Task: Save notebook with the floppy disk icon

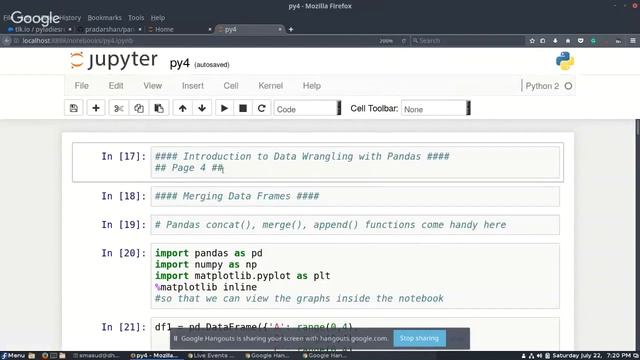Action: [74, 108]
